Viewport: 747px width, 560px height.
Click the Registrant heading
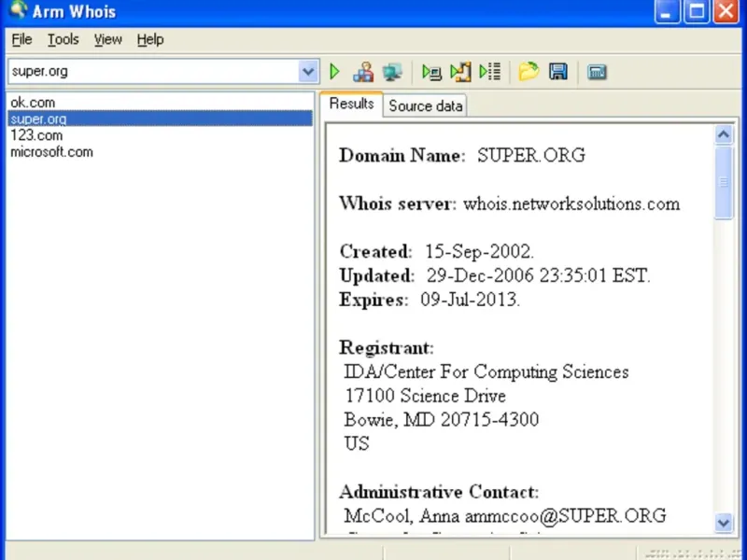387,348
